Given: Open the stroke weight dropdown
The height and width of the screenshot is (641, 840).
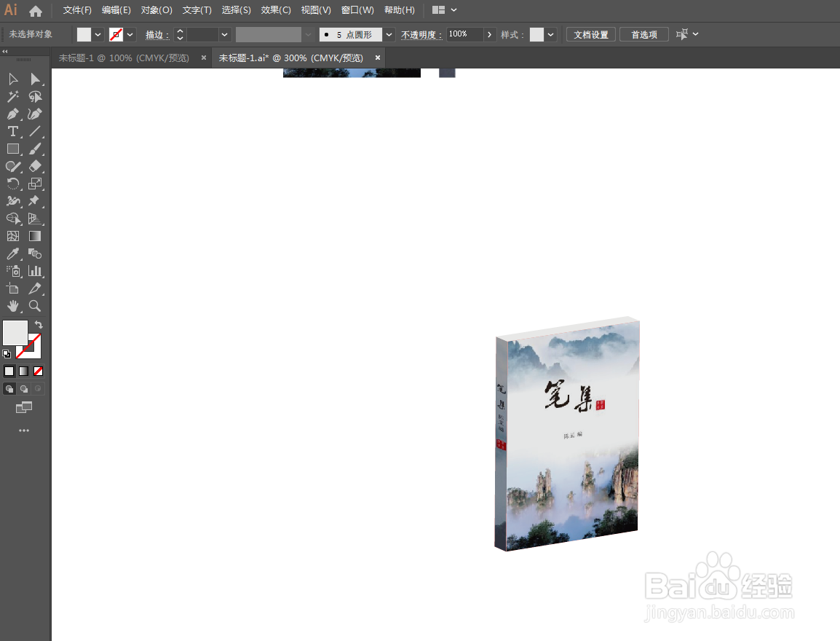Looking at the screenshot, I should (224, 35).
